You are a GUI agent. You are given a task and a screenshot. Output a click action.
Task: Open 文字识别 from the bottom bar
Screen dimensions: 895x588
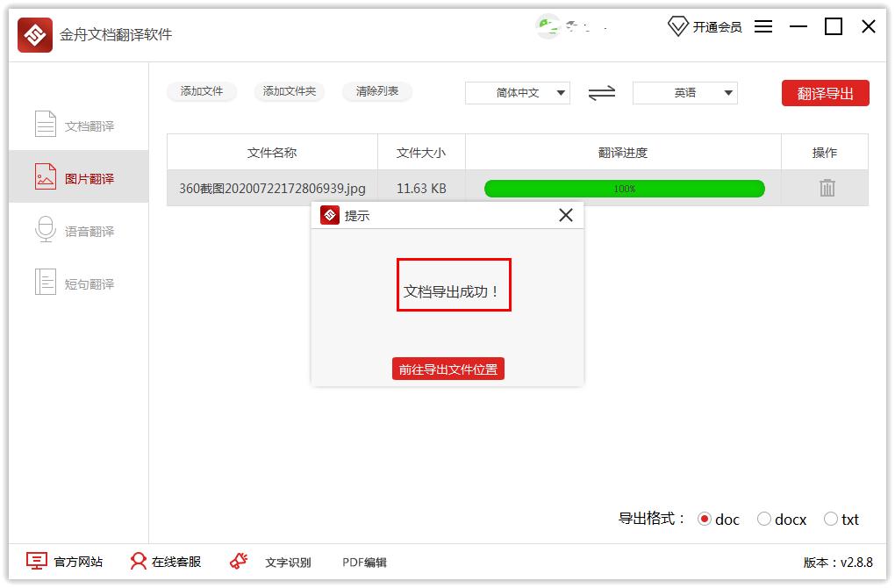click(x=290, y=562)
